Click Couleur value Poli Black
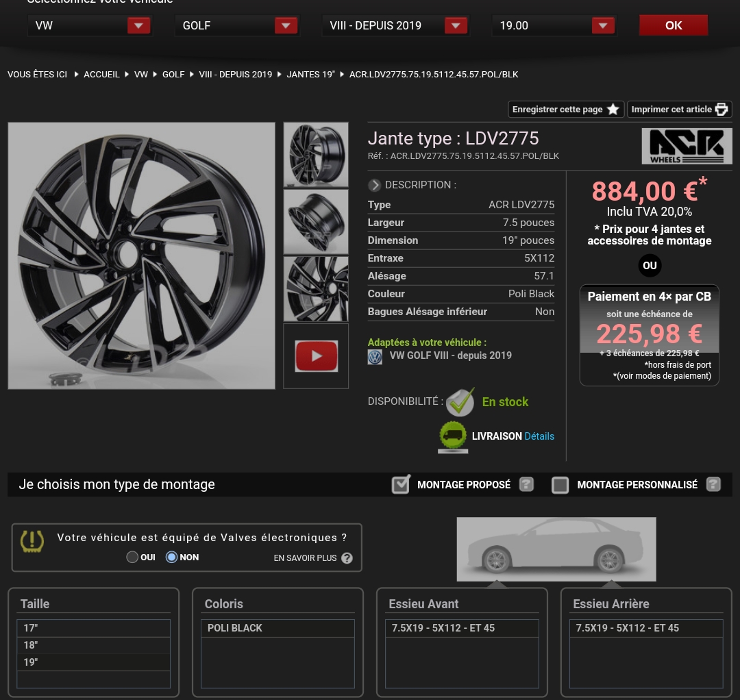740x700 pixels. (x=532, y=294)
